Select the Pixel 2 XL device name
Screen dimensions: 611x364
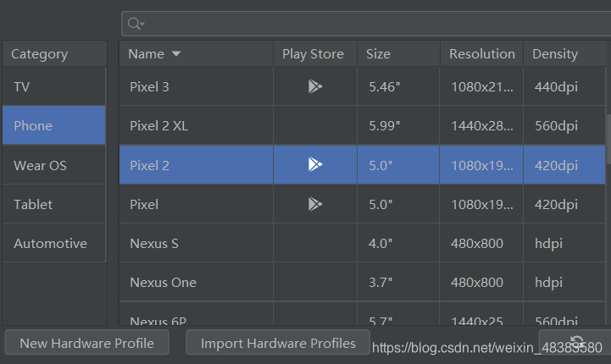pyautogui.click(x=159, y=126)
